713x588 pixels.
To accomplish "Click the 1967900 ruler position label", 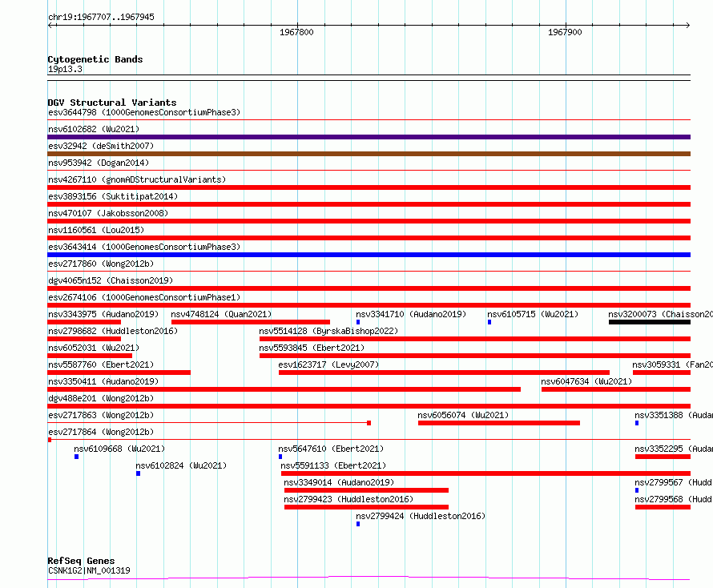I will click(x=565, y=32).
